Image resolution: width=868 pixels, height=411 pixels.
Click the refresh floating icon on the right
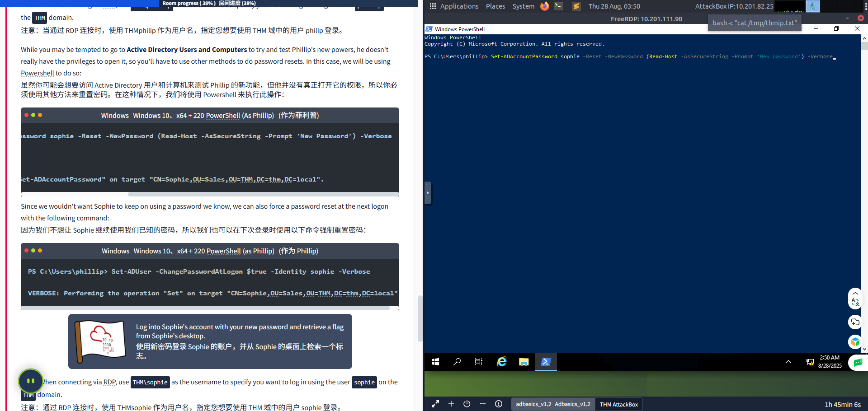[855, 322]
